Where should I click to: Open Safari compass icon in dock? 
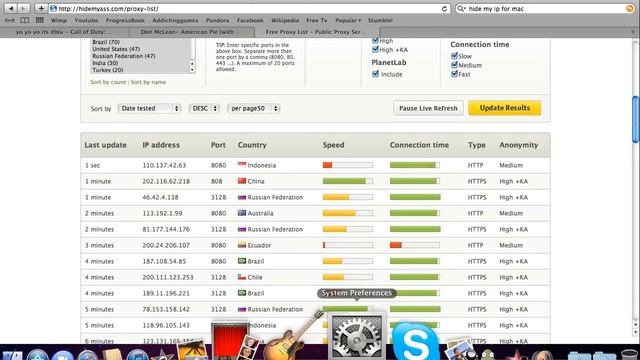(x=87, y=355)
